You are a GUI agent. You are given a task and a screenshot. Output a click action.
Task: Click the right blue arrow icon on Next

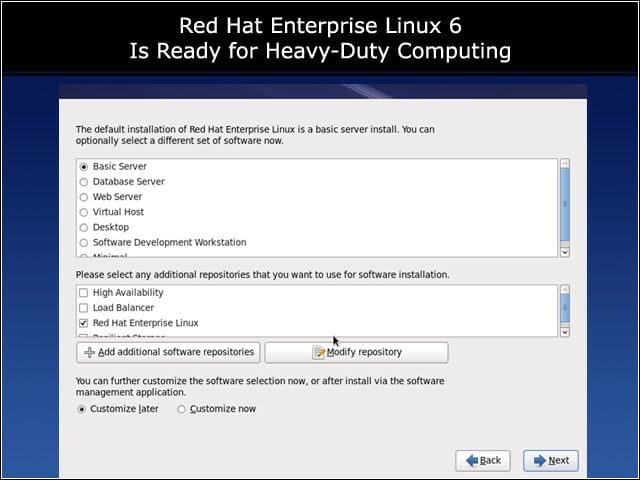click(540, 461)
